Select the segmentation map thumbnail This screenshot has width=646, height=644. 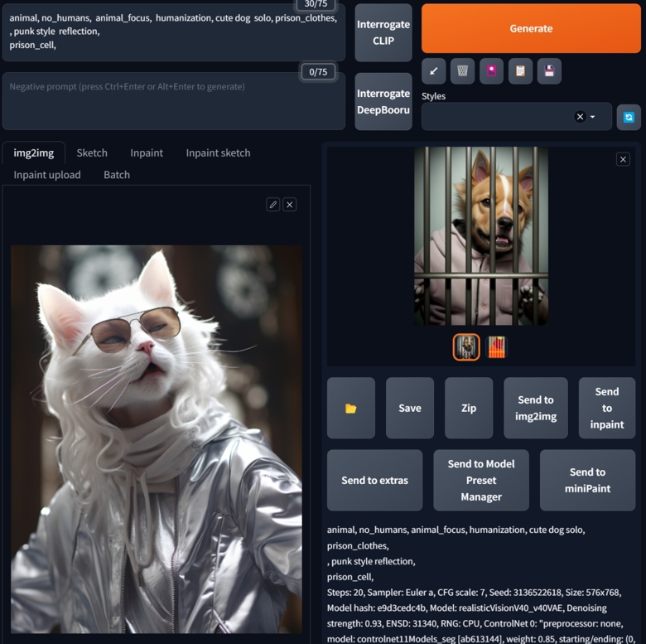click(x=497, y=347)
